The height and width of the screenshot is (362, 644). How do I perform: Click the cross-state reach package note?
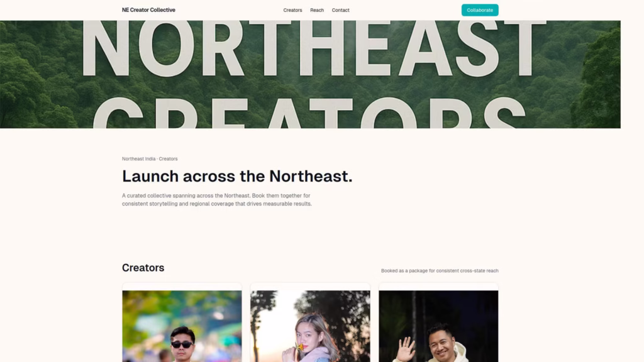[440, 270]
